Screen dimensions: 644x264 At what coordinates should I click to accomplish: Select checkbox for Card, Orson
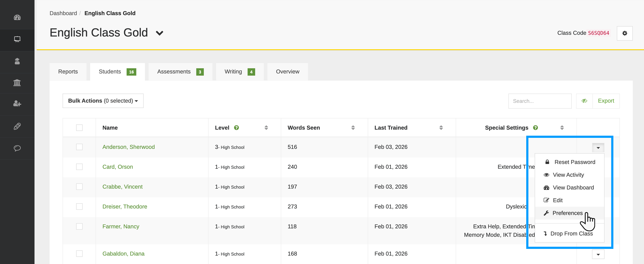[79, 167]
